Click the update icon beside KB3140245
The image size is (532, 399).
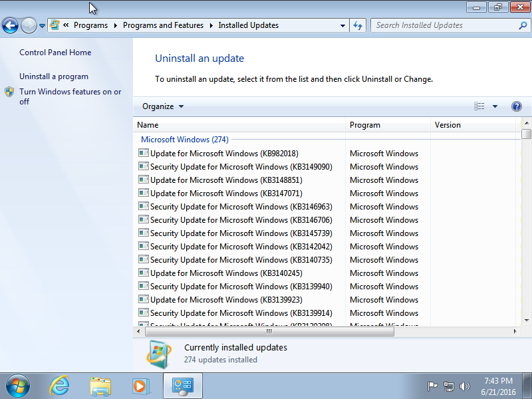coord(144,272)
